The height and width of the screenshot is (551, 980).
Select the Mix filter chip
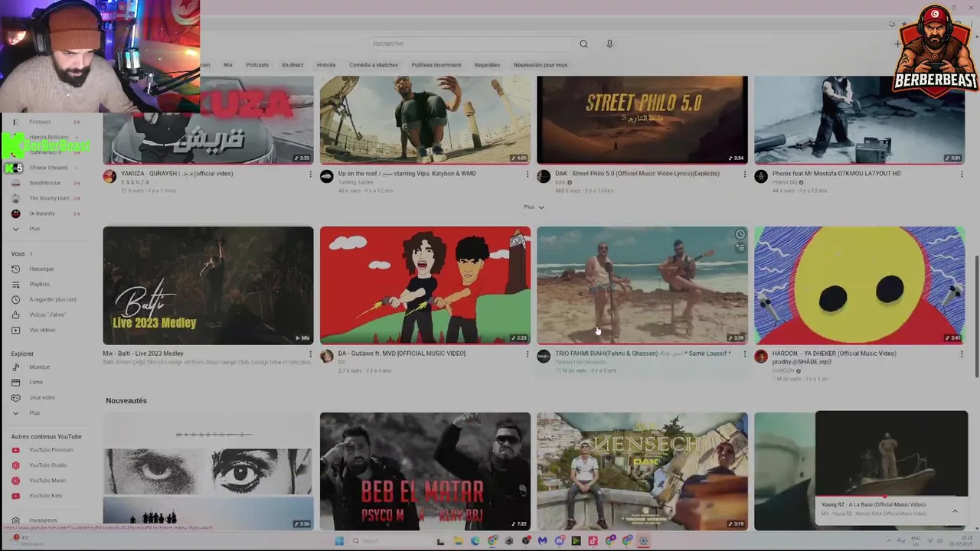click(x=228, y=65)
